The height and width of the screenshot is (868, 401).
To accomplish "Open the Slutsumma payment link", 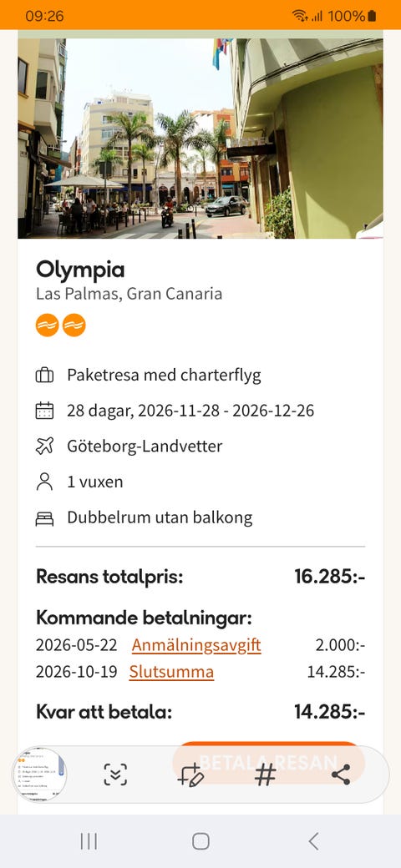I will pos(172,672).
